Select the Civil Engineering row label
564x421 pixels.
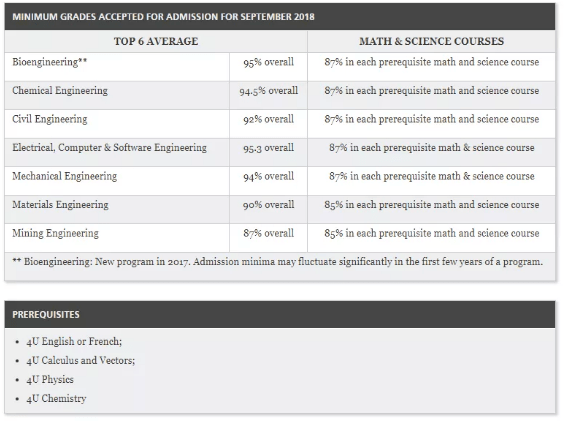[50, 119]
